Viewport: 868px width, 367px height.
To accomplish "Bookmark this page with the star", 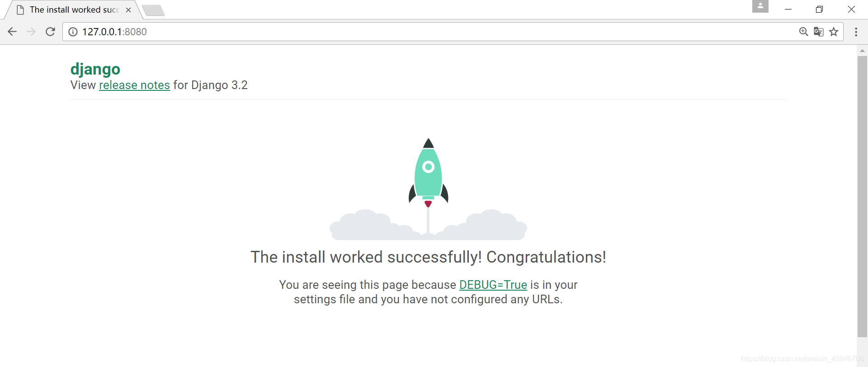I will click(834, 32).
